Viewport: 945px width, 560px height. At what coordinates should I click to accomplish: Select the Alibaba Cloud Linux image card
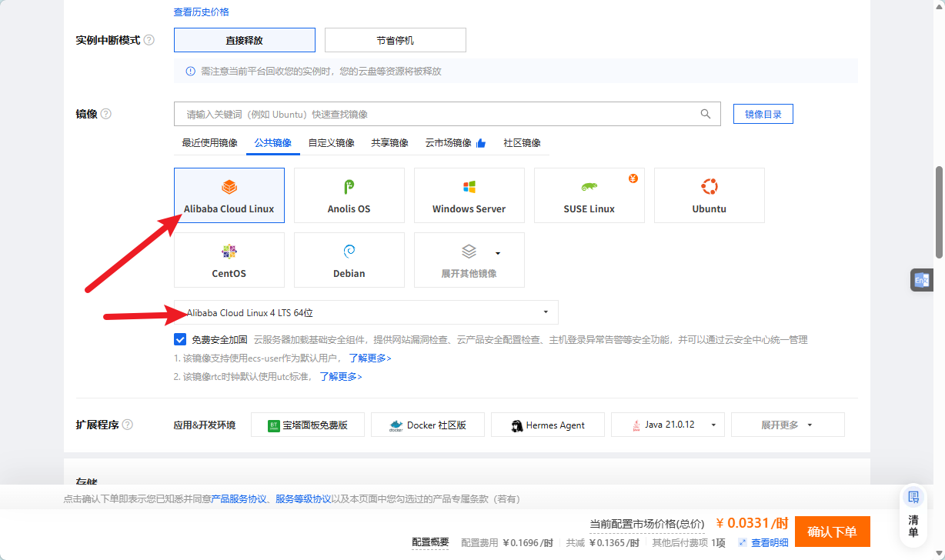pos(229,195)
